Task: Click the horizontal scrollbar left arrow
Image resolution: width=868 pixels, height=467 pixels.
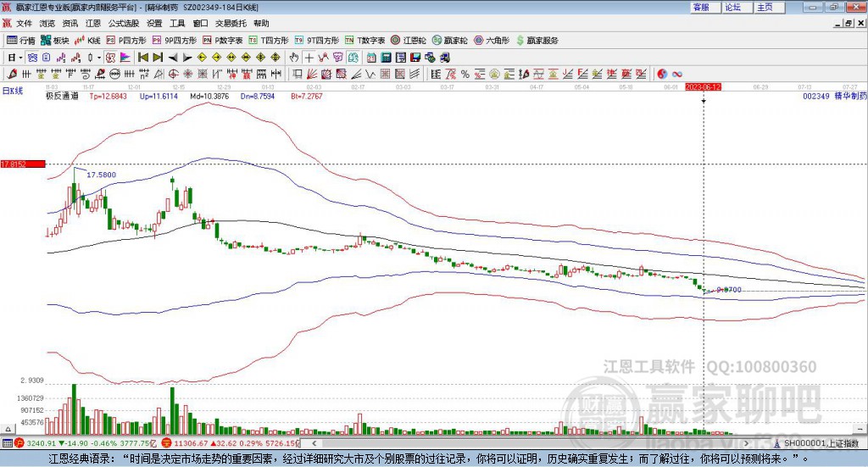Action: coord(314,443)
